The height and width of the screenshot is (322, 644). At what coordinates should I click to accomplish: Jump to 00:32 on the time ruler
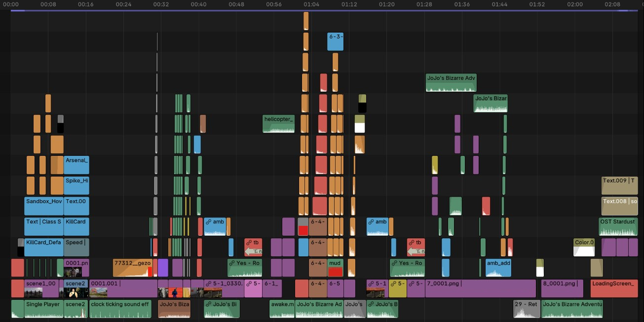161,4
